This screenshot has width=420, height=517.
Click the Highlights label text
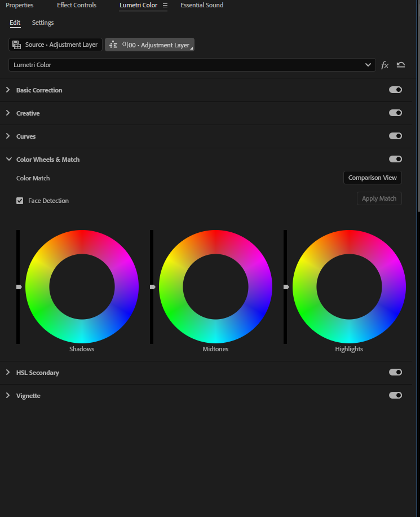point(349,349)
